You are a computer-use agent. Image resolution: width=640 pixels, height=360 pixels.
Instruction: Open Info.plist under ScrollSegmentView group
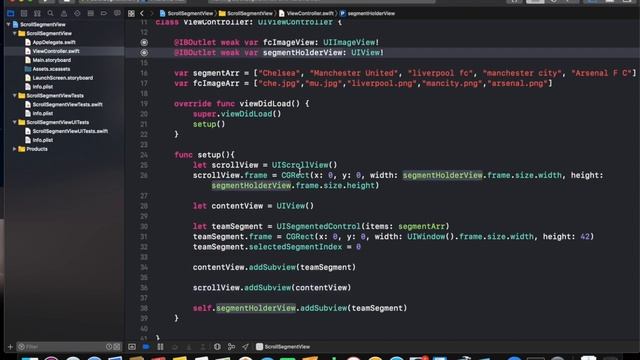pos(42,87)
